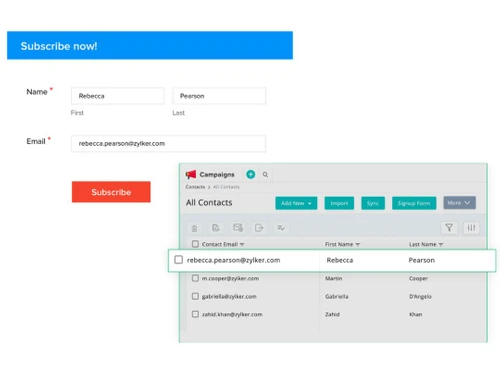This screenshot has width=500, height=375.
Task: Expand the More dropdown menu
Action: pyautogui.click(x=459, y=203)
